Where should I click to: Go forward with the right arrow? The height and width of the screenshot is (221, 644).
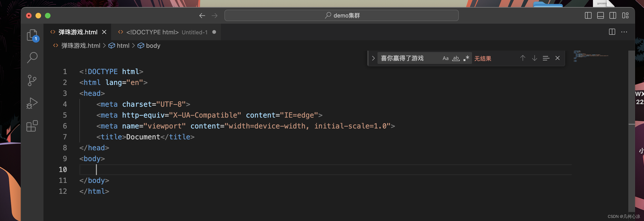click(215, 16)
